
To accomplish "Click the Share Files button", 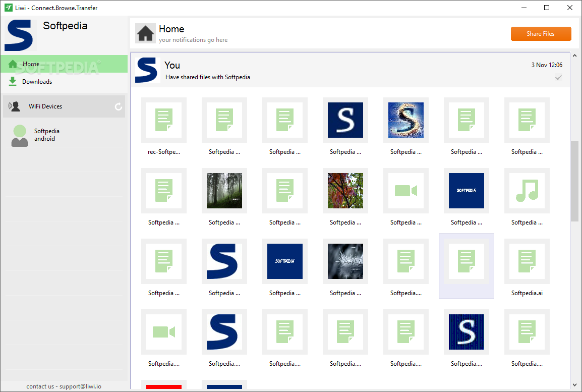I will point(541,33).
